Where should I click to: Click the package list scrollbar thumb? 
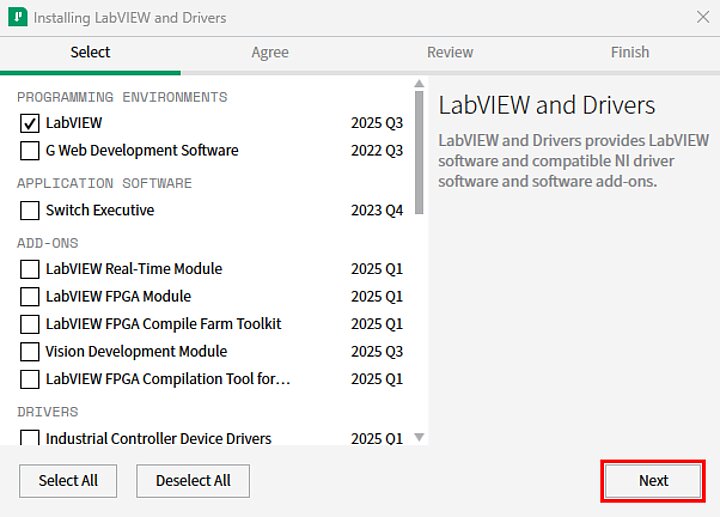point(419,152)
